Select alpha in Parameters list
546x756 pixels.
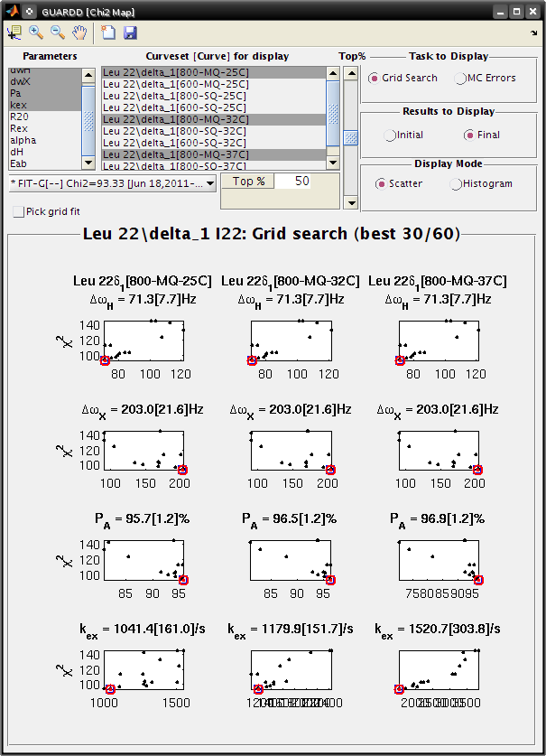click(x=45, y=140)
